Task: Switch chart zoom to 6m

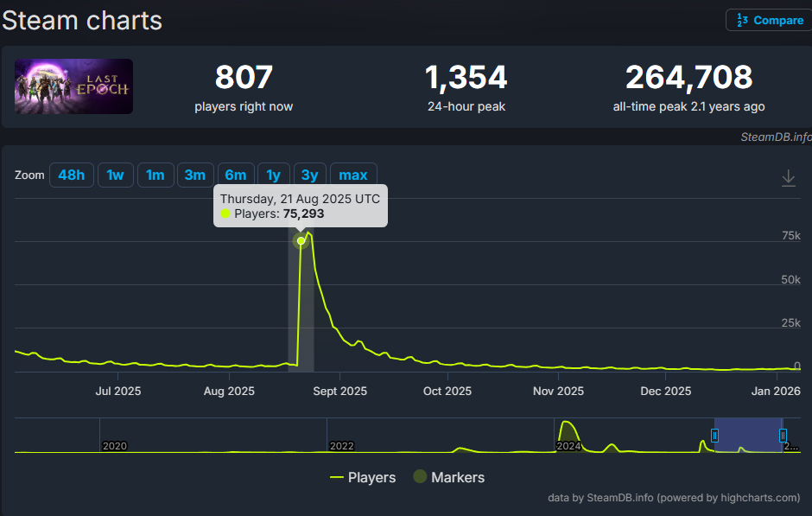Action: point(235,175)
